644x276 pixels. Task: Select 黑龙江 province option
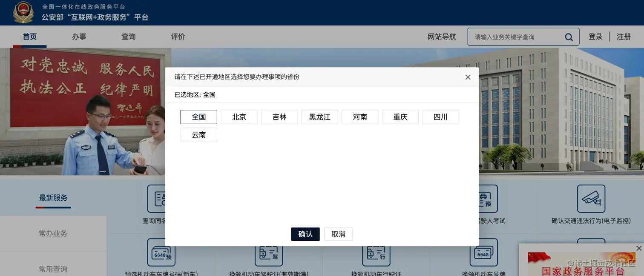pos(320,117)
